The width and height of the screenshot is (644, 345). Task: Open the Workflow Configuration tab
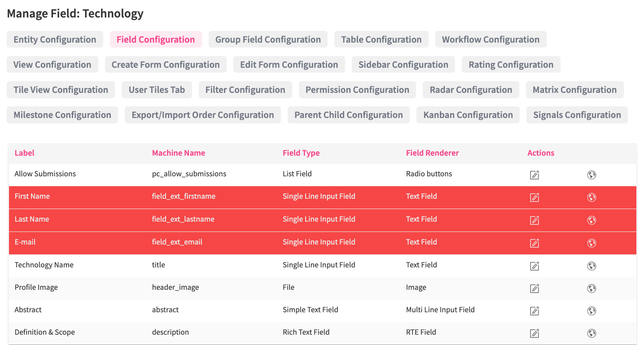(x=491, y=39)
